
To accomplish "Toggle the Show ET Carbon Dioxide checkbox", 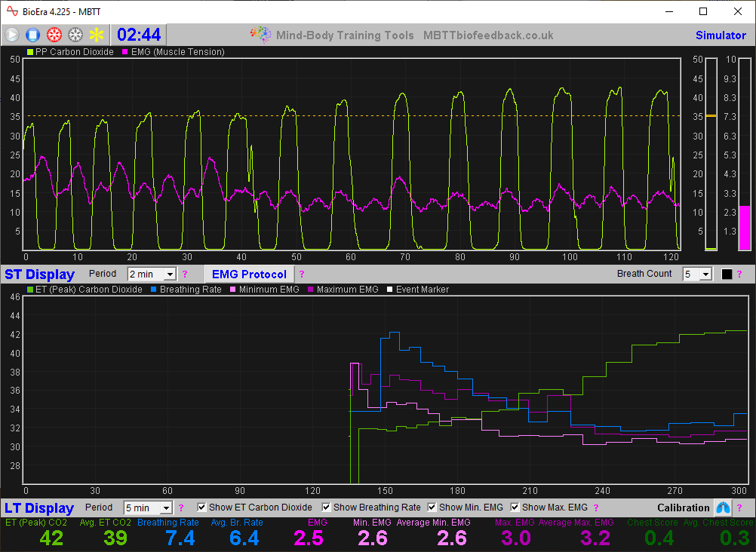I will click(x=201, y=507).
